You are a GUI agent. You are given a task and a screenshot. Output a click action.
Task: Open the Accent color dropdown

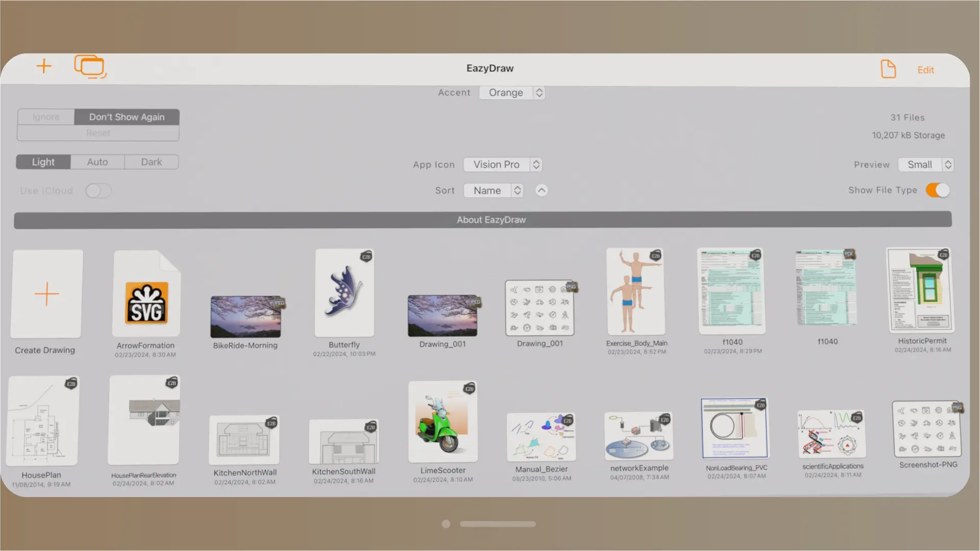[x=512, y=92]
